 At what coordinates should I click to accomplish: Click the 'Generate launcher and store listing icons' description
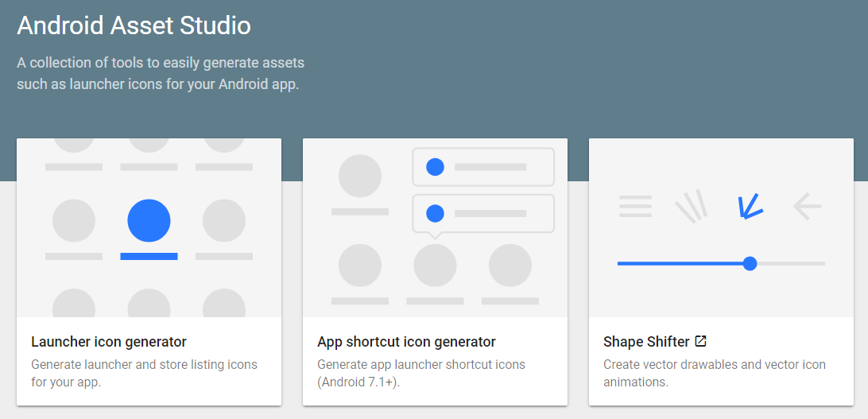click(x=145, y=374)
